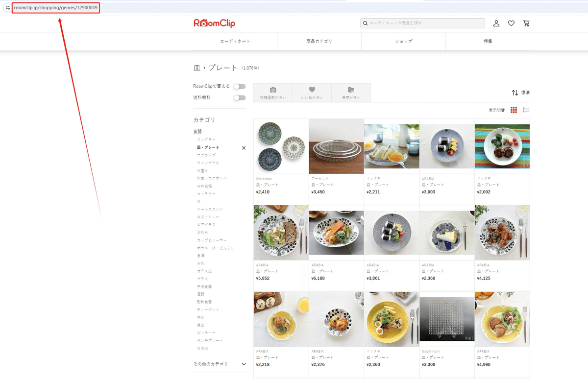Open the Nachtmann glass plate thumbnail ¥3,300

[x=447, y=319]
